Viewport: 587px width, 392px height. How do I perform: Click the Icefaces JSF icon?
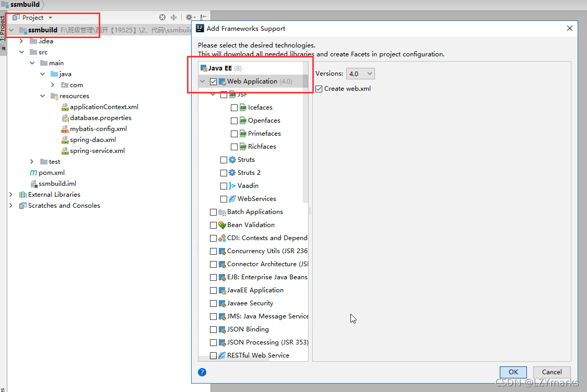[x=243, y=108]
